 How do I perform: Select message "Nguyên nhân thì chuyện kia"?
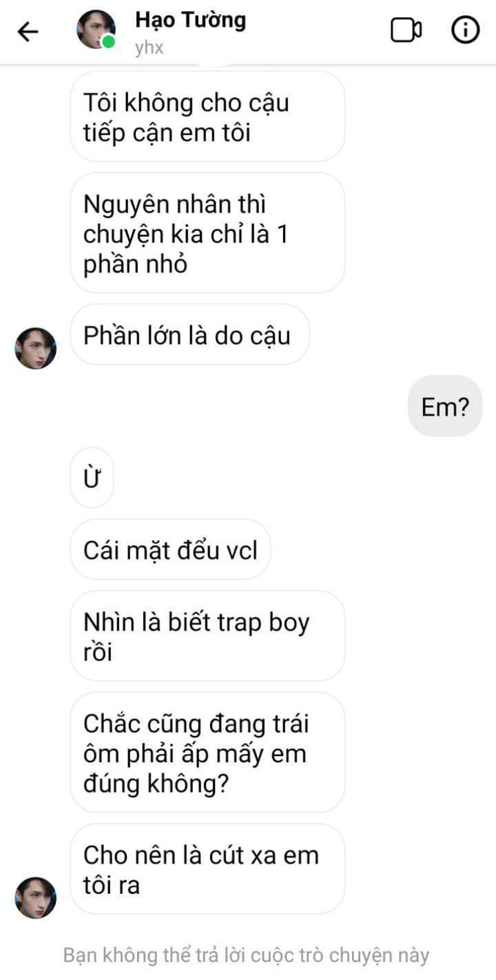pyautogui.click(x=207, y=233)
